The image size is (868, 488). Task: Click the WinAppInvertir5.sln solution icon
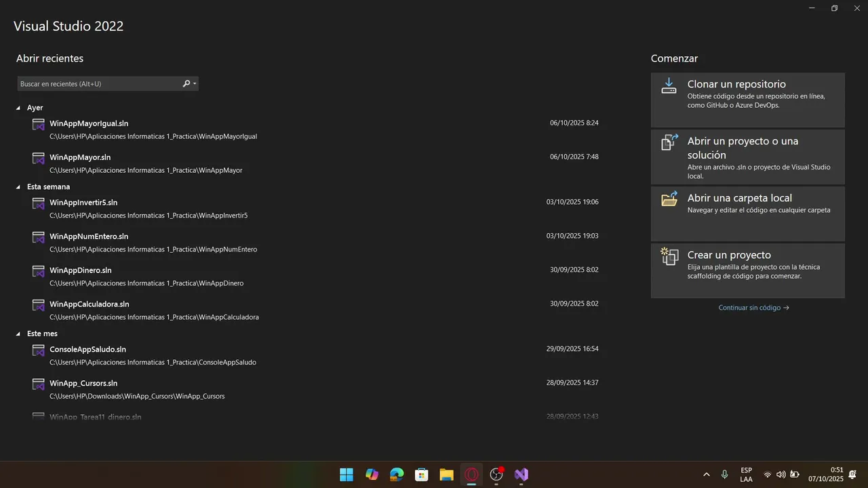coord(38,203)
